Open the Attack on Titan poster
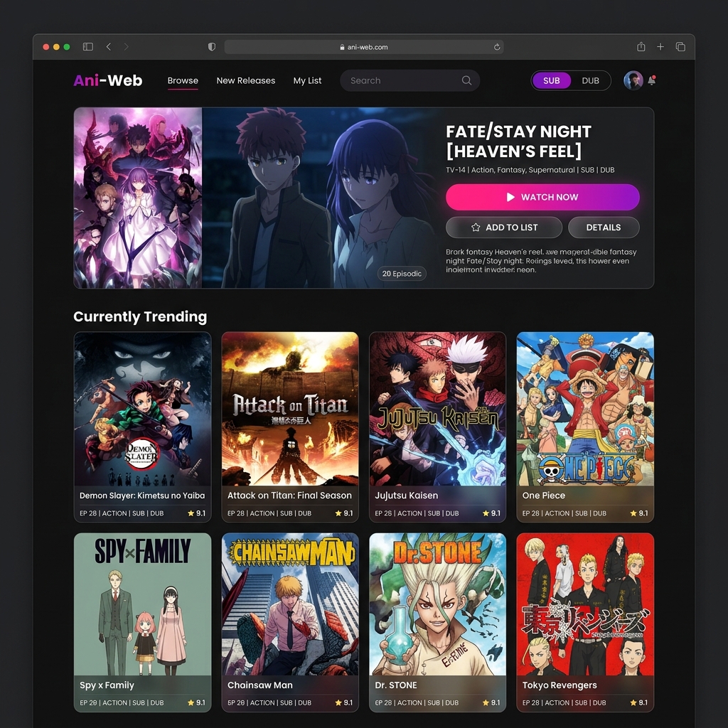The height and width of the screenshot is (728, 728). click(x=290, y=409)
